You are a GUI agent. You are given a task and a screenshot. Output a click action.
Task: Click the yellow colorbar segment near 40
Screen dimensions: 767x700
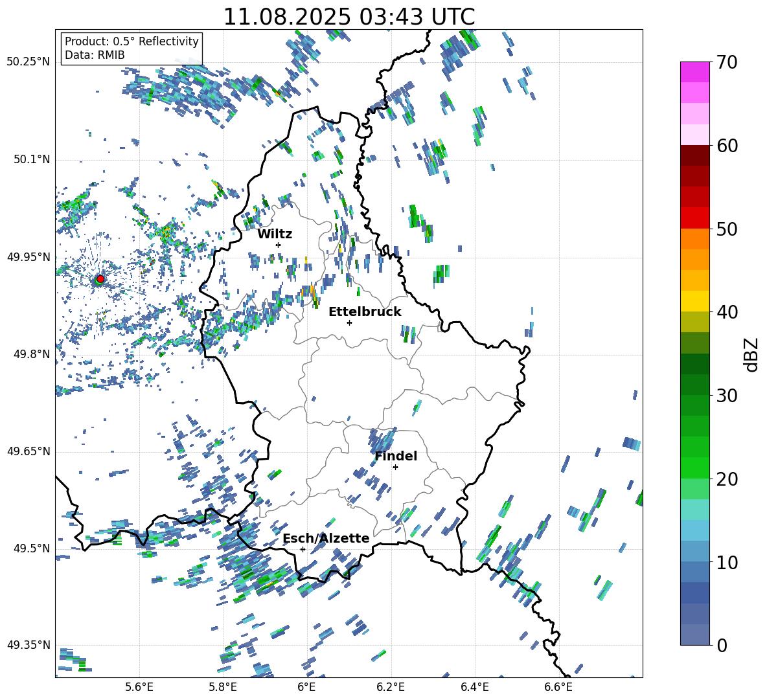[x=695, y=301]
